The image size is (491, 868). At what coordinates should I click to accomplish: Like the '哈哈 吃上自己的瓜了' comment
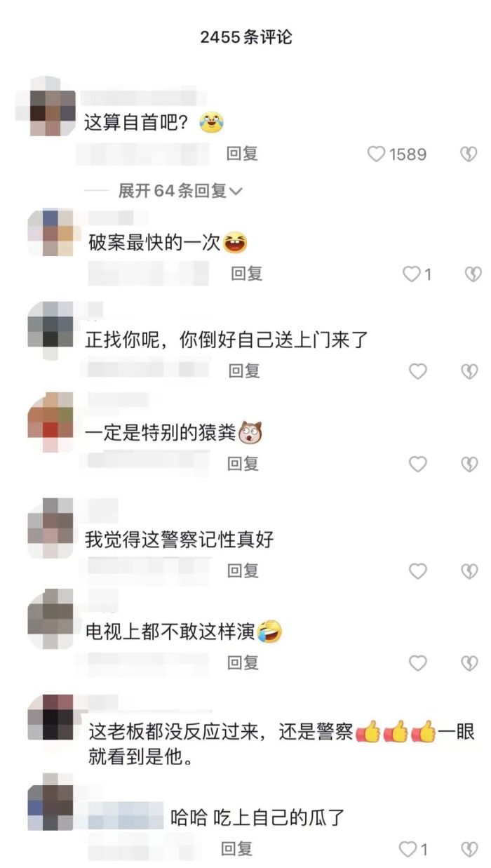pos(408,850)
